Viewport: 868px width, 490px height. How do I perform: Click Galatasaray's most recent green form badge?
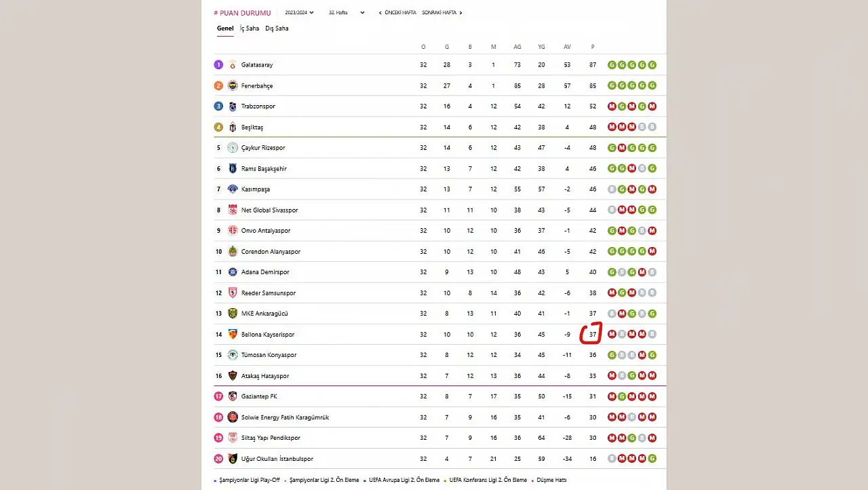[652, 65]
